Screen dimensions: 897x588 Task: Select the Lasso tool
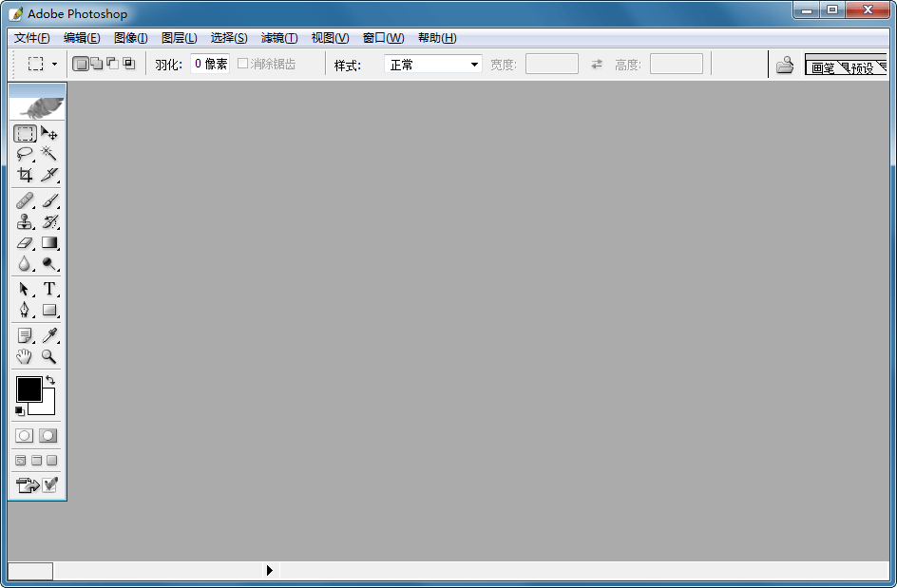tap(24, 153)
